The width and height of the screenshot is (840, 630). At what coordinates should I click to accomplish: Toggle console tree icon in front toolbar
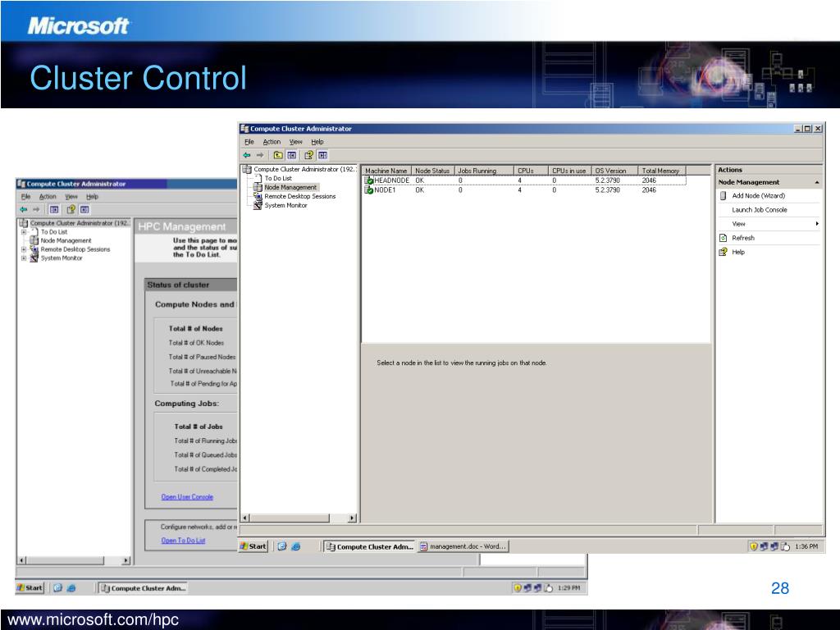291,155
